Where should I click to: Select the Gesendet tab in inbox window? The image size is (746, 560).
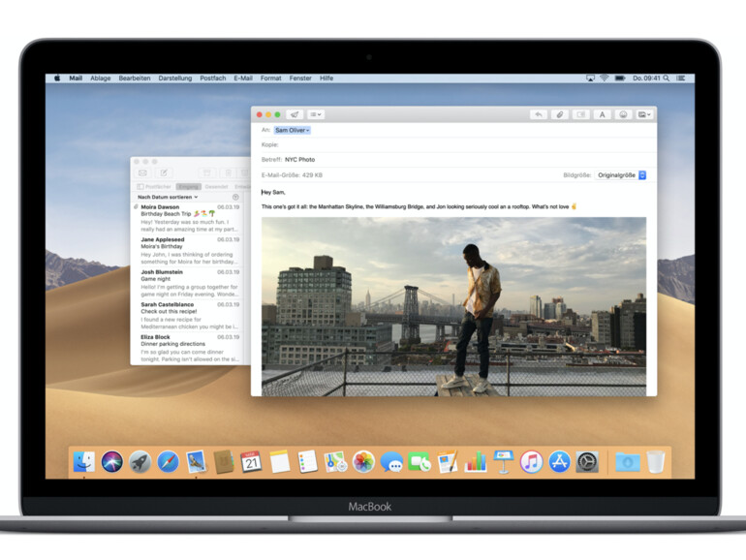click(216, 187)
